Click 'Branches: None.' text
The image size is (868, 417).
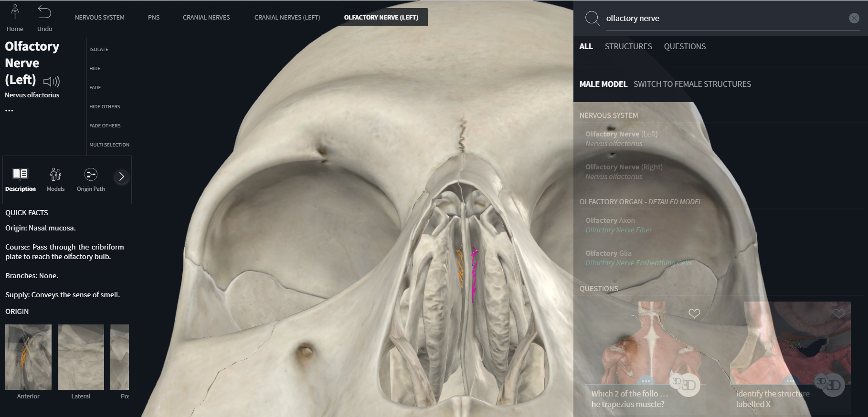click(32, 276)
